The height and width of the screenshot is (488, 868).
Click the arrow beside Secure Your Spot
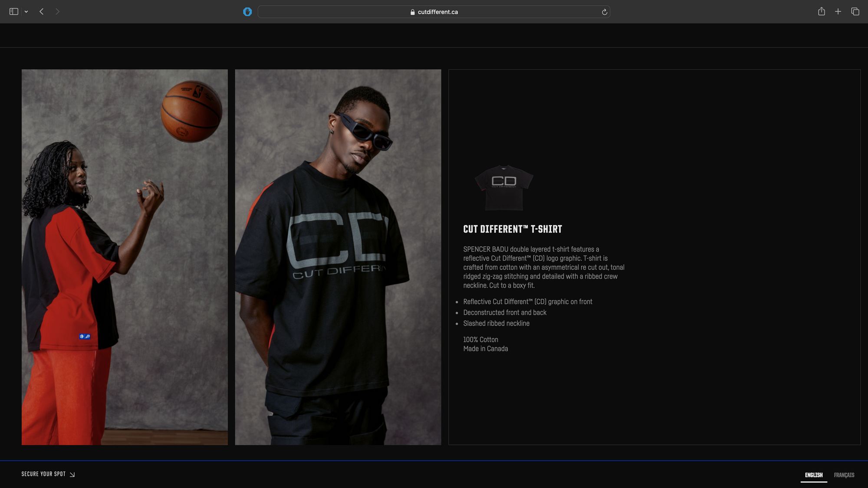72,475
